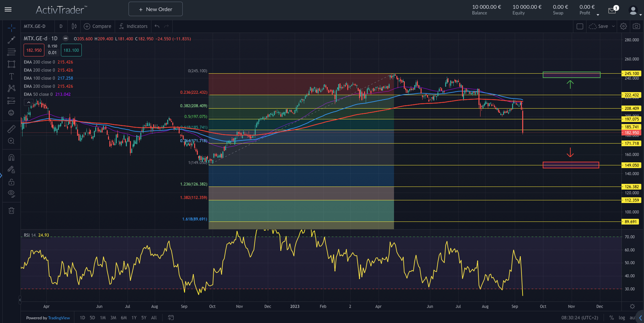Open the user account dropdown

click(x=635, y=11)
